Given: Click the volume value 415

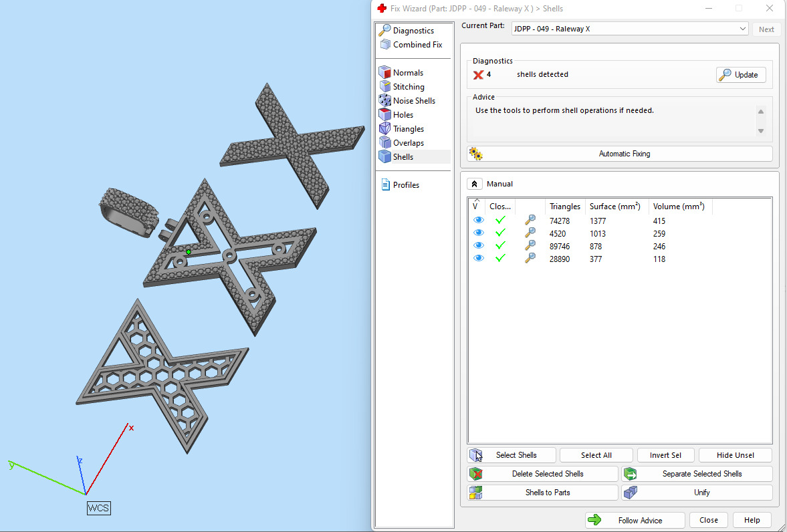Looking at the screenshot, I should tap(659, 221).
